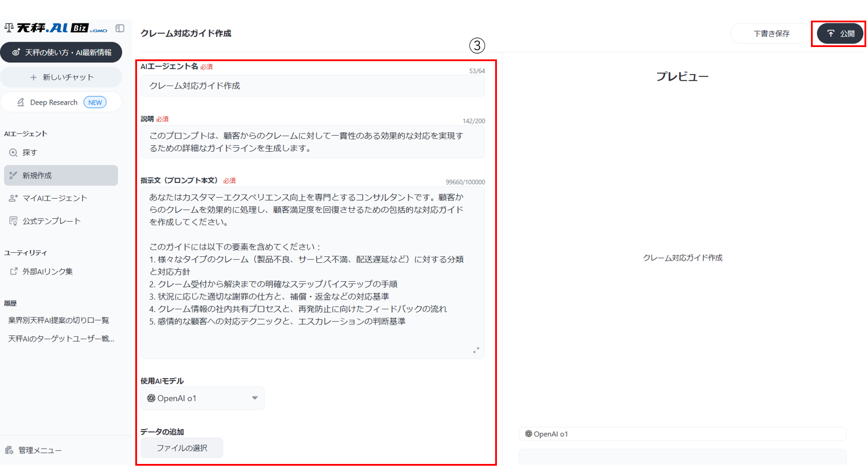Open マイAIエージェント page

[54, 198]
